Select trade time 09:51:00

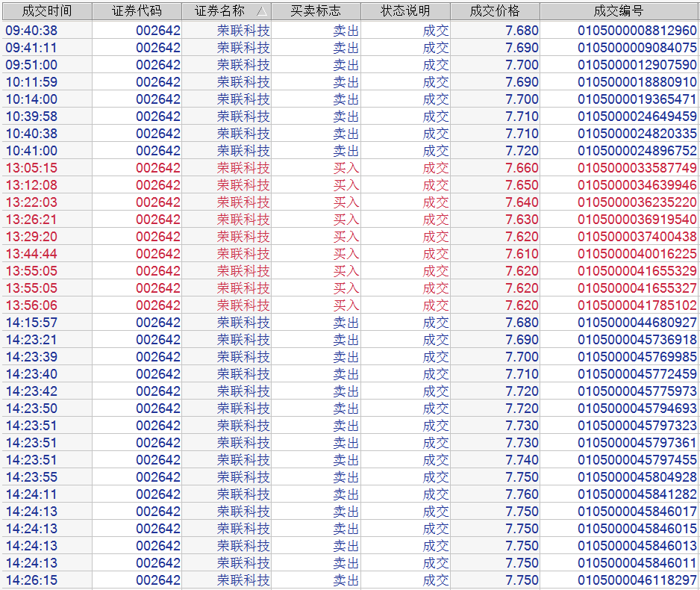[31, 65]
